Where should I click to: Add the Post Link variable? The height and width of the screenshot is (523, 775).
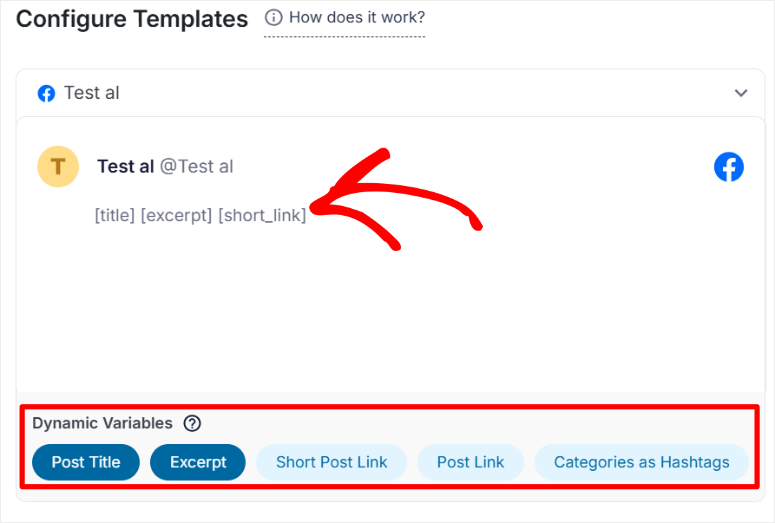[x=470, y=462]
